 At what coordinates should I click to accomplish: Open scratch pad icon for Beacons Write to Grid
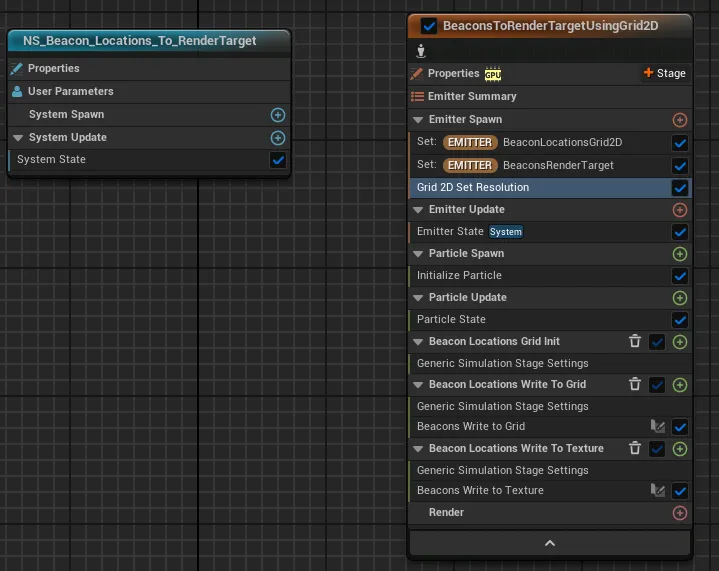pos(658,427)
